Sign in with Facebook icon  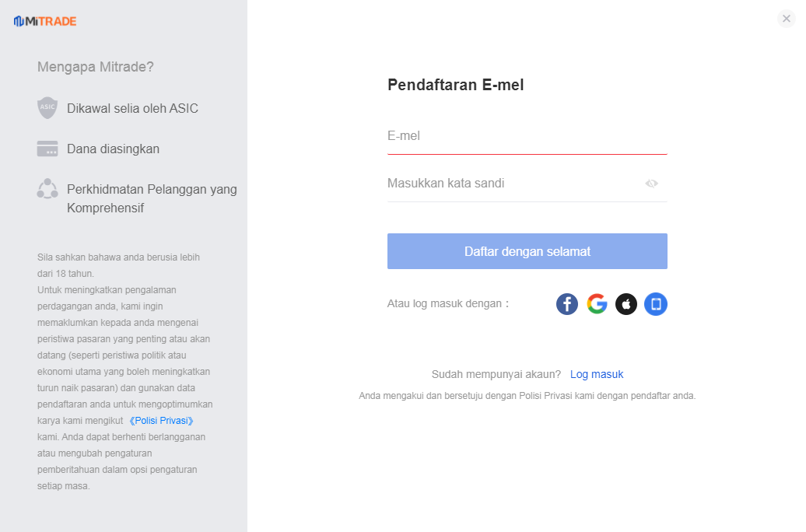[567, 304]
